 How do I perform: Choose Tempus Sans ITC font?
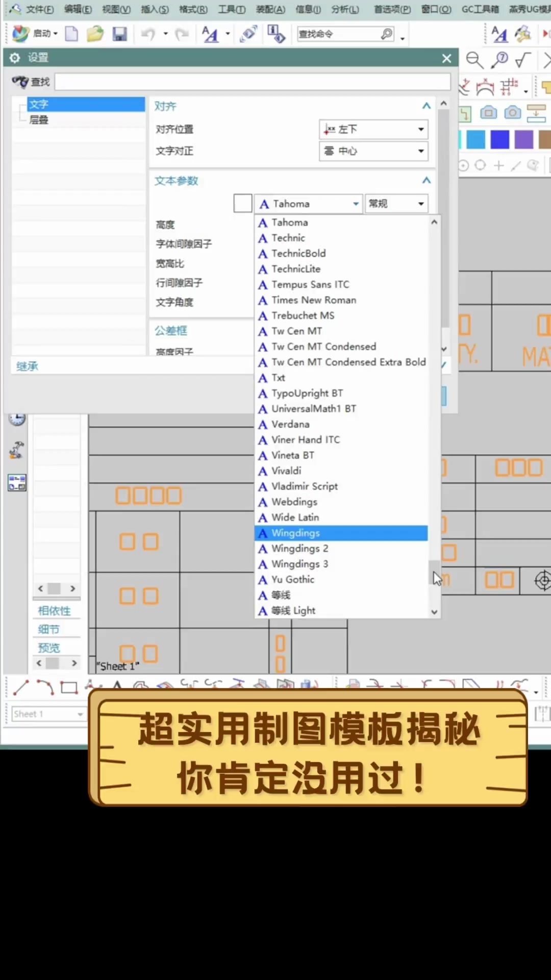coord(341,285)
